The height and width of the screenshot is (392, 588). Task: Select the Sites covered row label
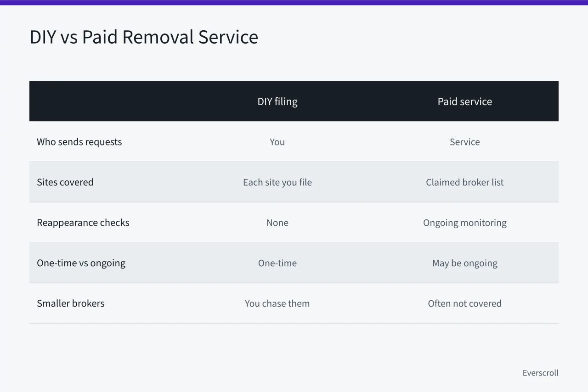tap(65, 182)
